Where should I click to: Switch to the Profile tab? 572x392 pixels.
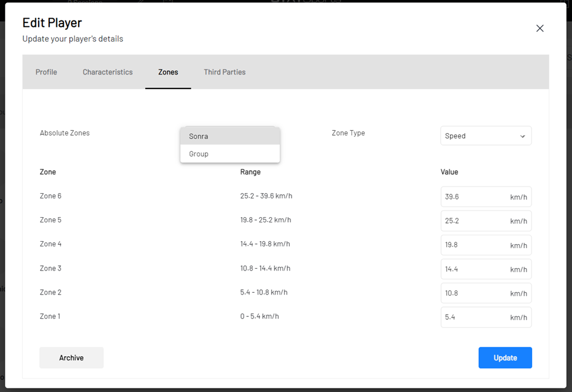coord(46,72)
